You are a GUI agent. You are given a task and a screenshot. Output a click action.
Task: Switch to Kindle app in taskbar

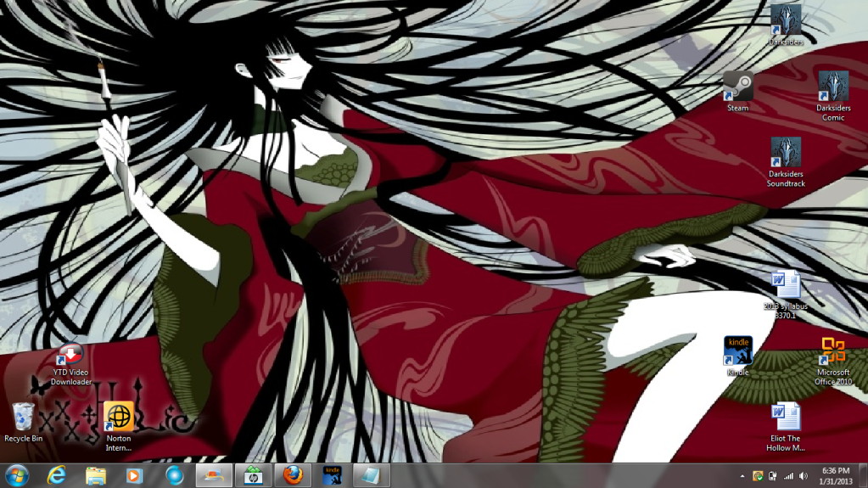click(333, 475)
